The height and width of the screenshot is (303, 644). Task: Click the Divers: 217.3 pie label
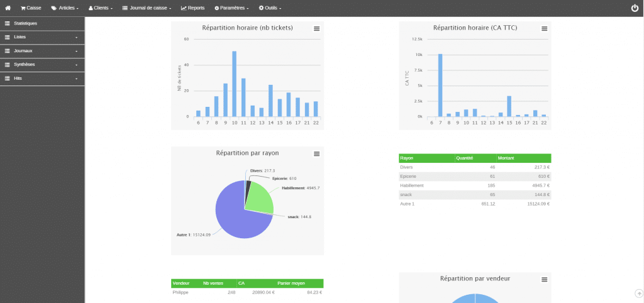click(x=262, y=170)
